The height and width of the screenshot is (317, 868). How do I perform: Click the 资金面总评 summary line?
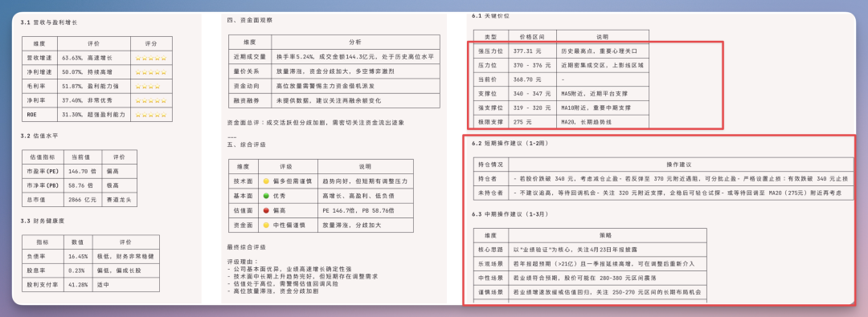tap(316, 123)
